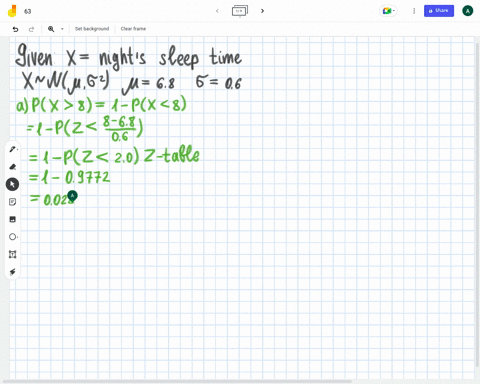Click Set background
This screenshot has height=384, width=480.
[92, 29]
